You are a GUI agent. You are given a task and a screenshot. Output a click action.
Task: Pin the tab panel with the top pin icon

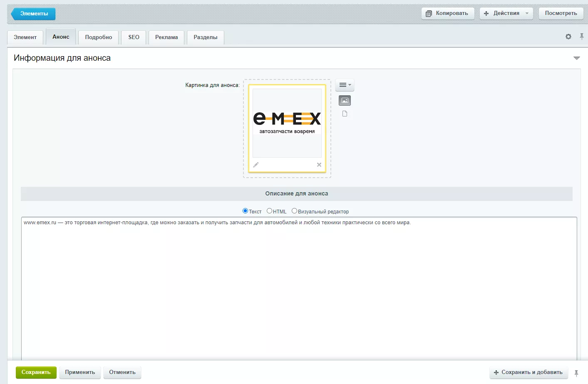tap(582, 37)
